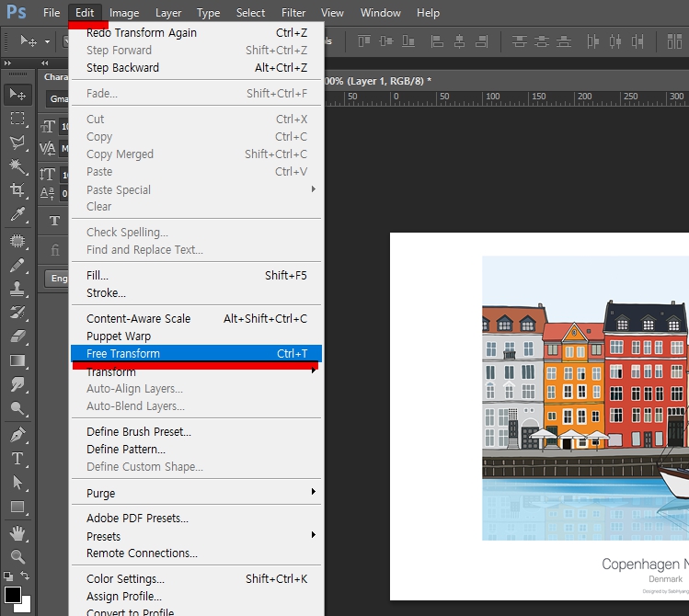Click Distribute horizontal centers icon
This screenshot has height=616, width=689.
point(615,41)
